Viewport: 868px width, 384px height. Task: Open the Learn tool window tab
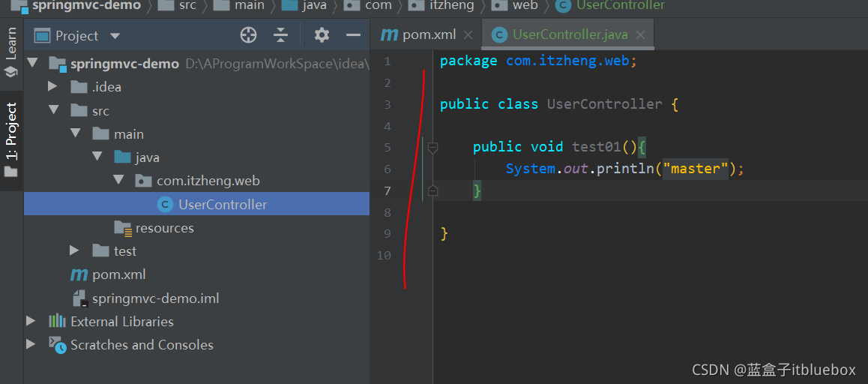[11, 52]
